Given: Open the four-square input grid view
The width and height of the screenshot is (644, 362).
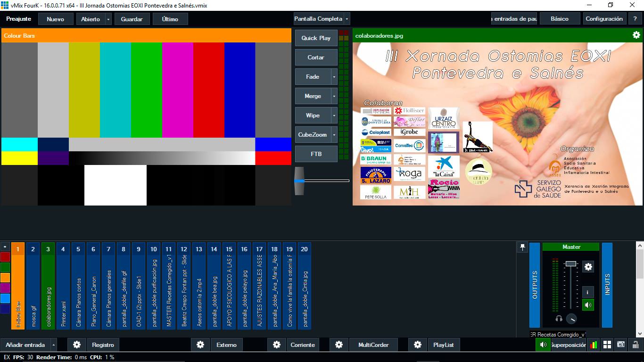Looking at the screenshot, I should pyautogui.click(x=607, y=345).
